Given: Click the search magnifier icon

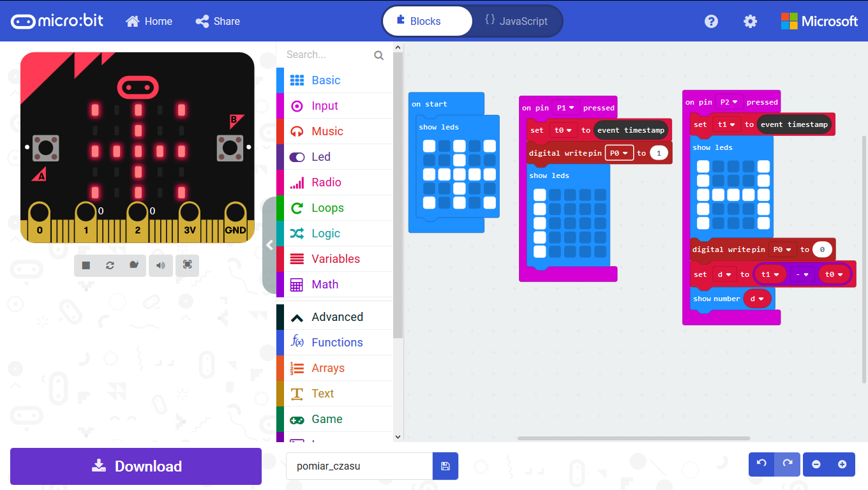Looking at the screenshot, I should [x=378, y=56].
